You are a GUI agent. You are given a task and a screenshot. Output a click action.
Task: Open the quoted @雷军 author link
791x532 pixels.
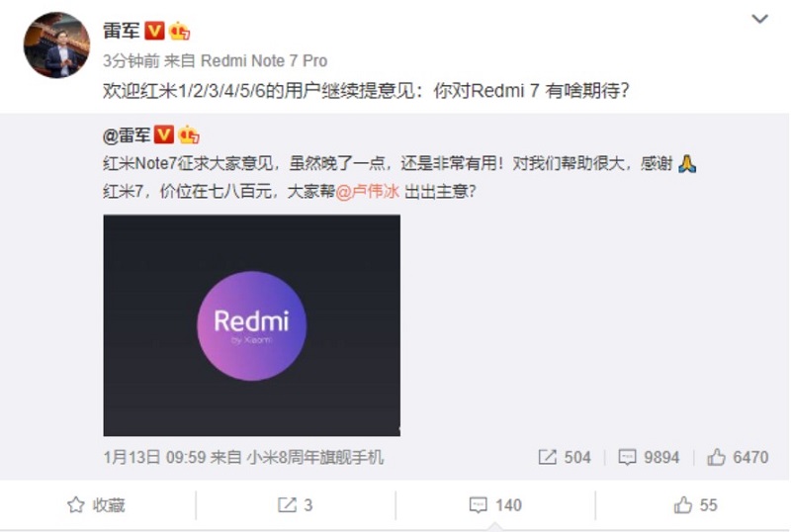(x=127, y=135)
